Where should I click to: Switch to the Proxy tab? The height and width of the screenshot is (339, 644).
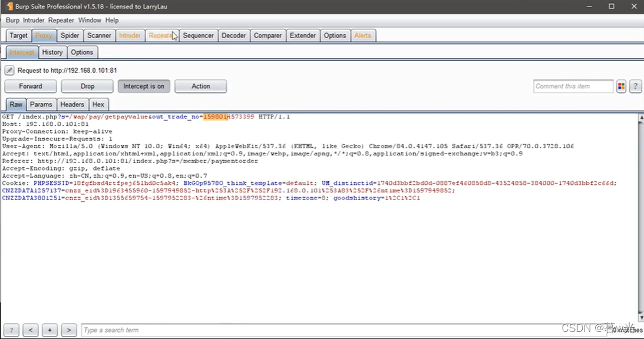(x=44, y=36)
